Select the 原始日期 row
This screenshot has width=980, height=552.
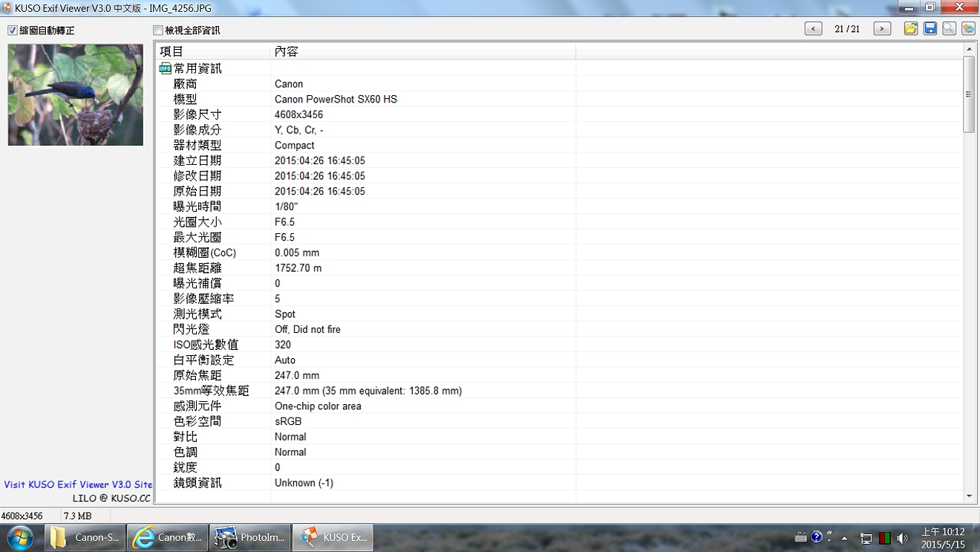(559, 191)
